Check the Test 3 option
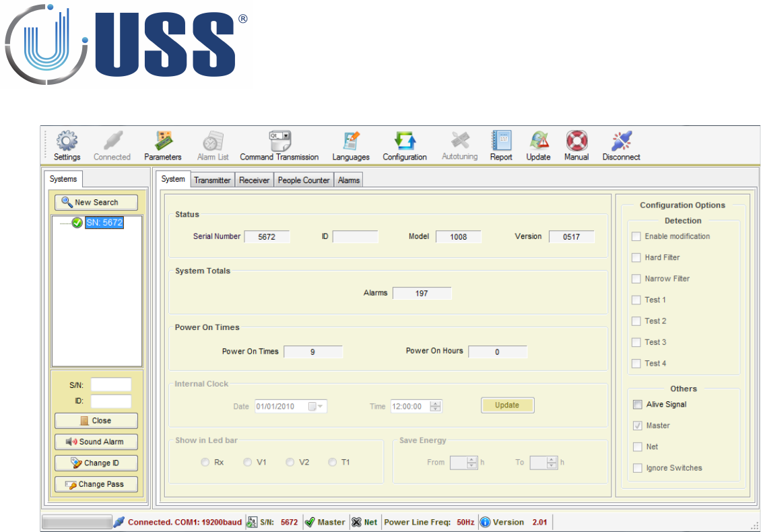 (x=636, y=342)
